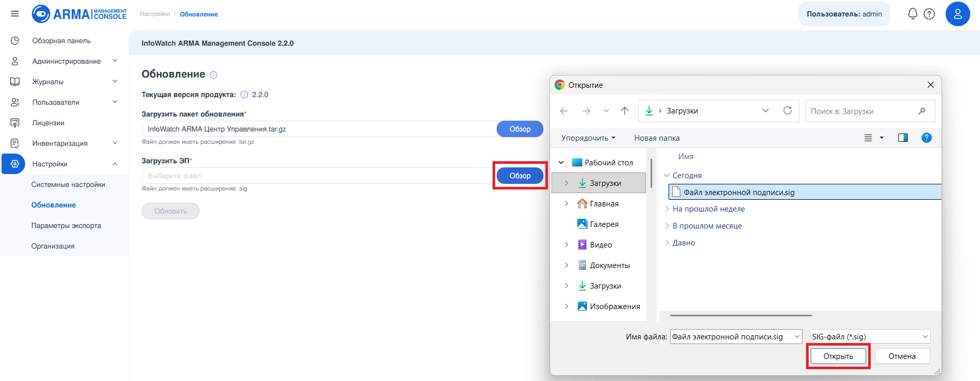Open the Организация menu item
Screen dimensions: 980x381
53,246
